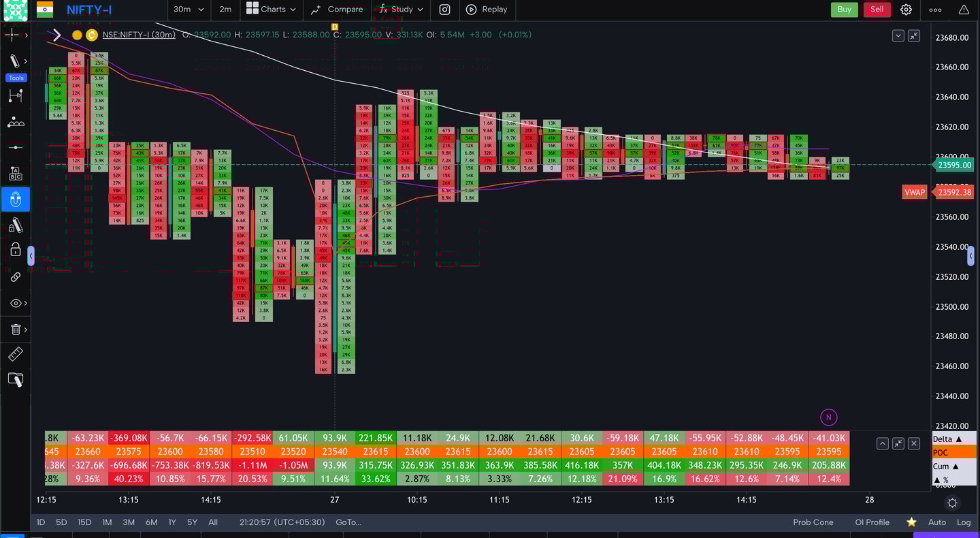The image size is (980, 538).
Task: Take a chart snapshot with camera icon
Action: (444, 10)
